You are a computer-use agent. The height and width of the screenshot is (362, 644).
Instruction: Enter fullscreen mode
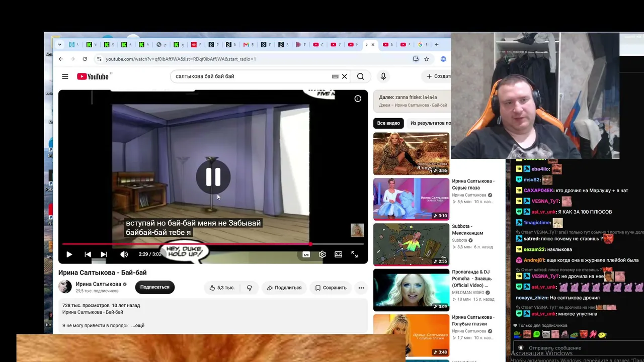[x=355, y=254]
